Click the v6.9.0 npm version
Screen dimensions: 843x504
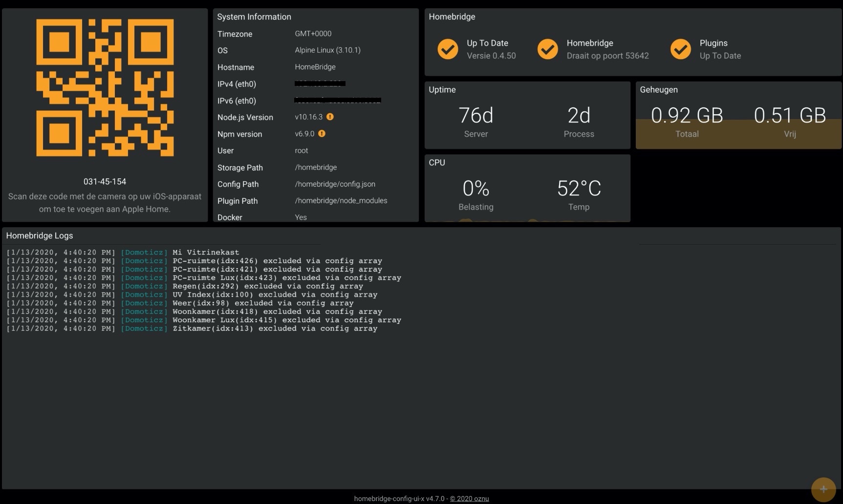[304, 133]
